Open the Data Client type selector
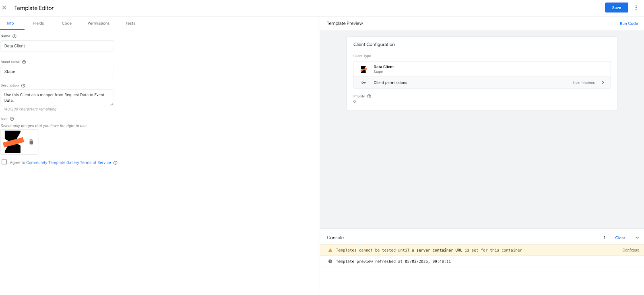 click(x=482, y=69)
